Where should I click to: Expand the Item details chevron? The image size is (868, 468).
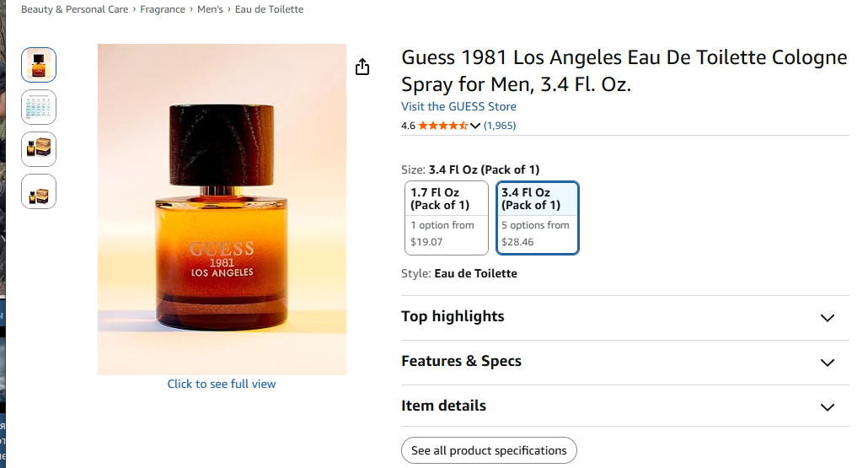click(827, 407)
